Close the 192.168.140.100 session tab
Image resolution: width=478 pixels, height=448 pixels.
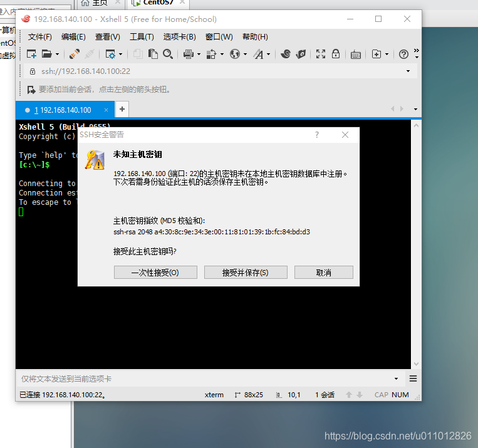pos(106,110)
